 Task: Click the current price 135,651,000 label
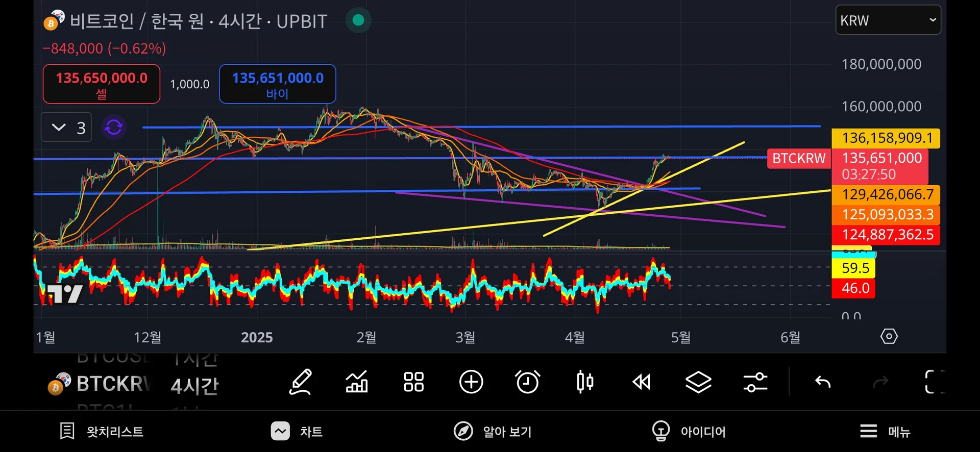coord(880,166)
